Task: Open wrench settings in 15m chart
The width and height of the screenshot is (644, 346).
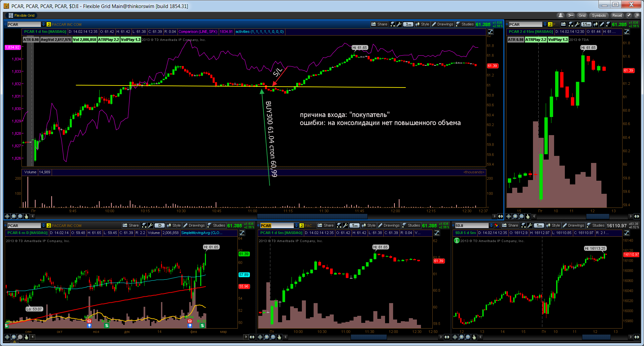Action: click(577, 24)
